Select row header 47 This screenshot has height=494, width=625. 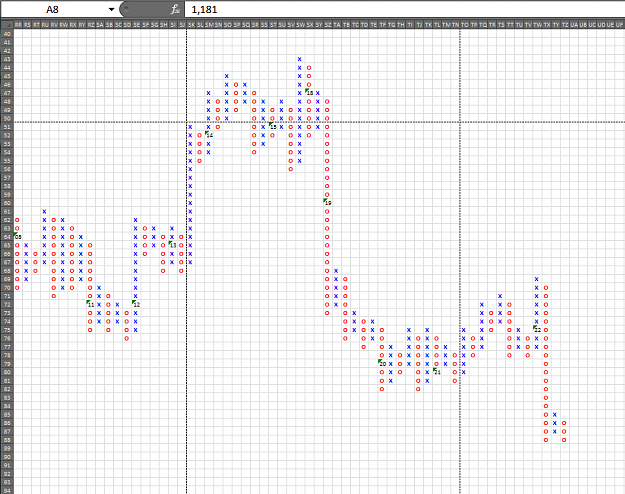[x=7, y=93]
